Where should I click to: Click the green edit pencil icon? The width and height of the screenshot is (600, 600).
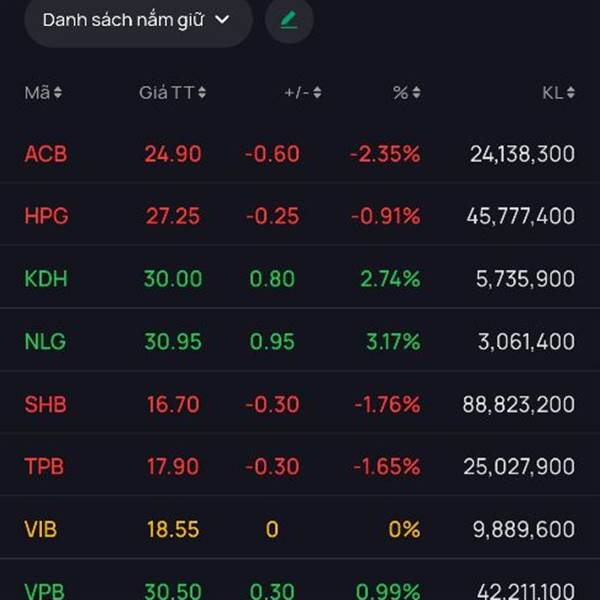[289, 20]
